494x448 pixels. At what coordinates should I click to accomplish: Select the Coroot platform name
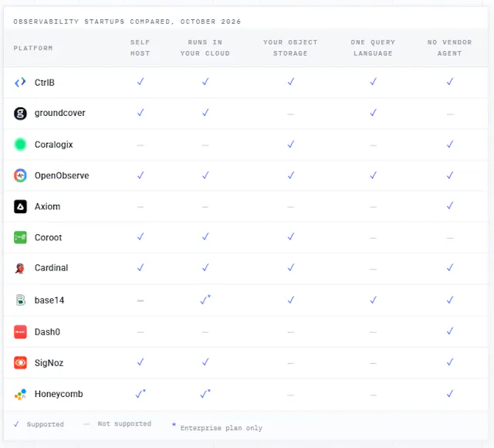[x=48, y=238]
